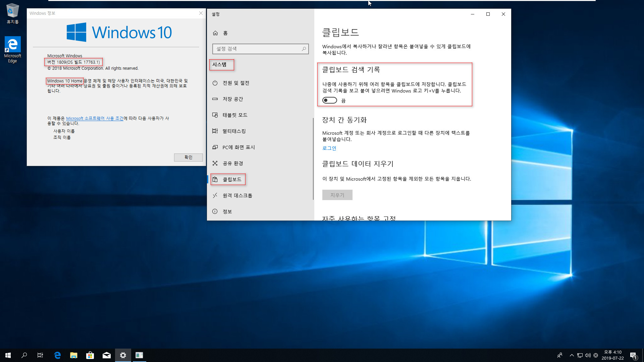Open 멀티태스킹 multitasking settings
644x362 pixels.
tap(260, 131)
